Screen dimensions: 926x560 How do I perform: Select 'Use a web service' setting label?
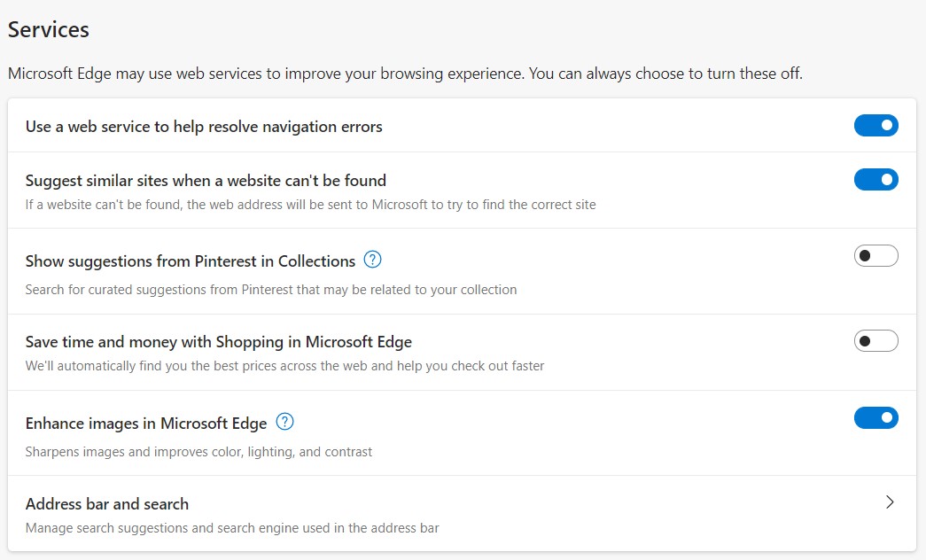204,127
